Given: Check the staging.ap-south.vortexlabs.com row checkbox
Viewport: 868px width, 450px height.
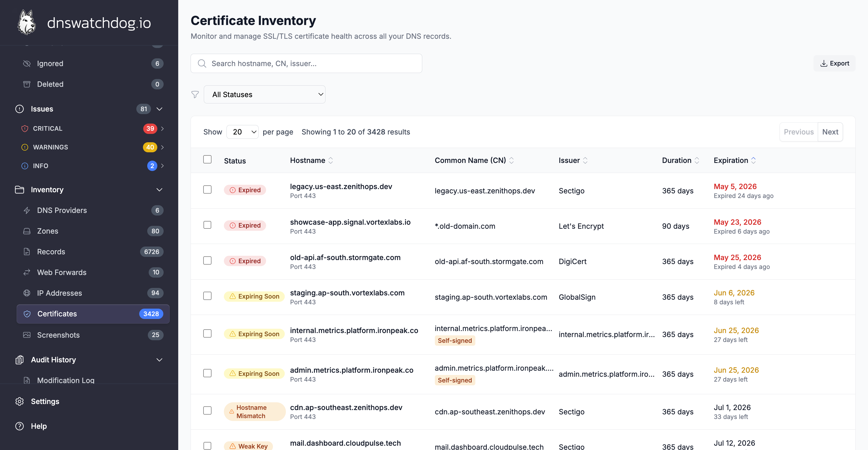Looking at the screenshot, I should tap(207, 296).
